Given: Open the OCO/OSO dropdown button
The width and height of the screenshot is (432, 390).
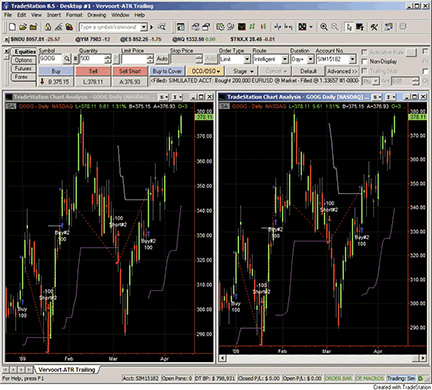Looking at the screenshot, I should pyautogui.click(x=205, y=71).
